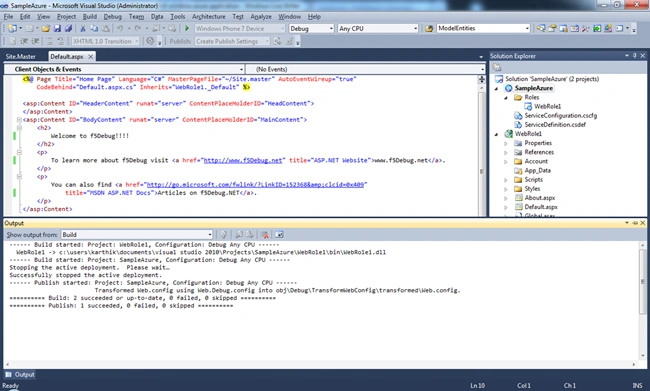Open the Client Objects & Events dropdown
This screenshot has height=391, width=650.
pos(241,69)
